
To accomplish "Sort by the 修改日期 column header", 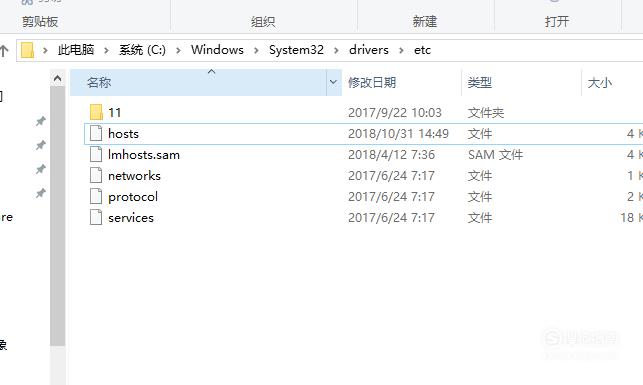I will tap(402, 82).
